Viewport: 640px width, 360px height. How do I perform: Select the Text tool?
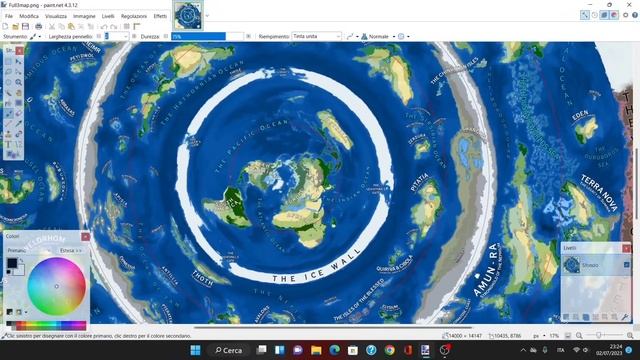click(x=8, y=144)
